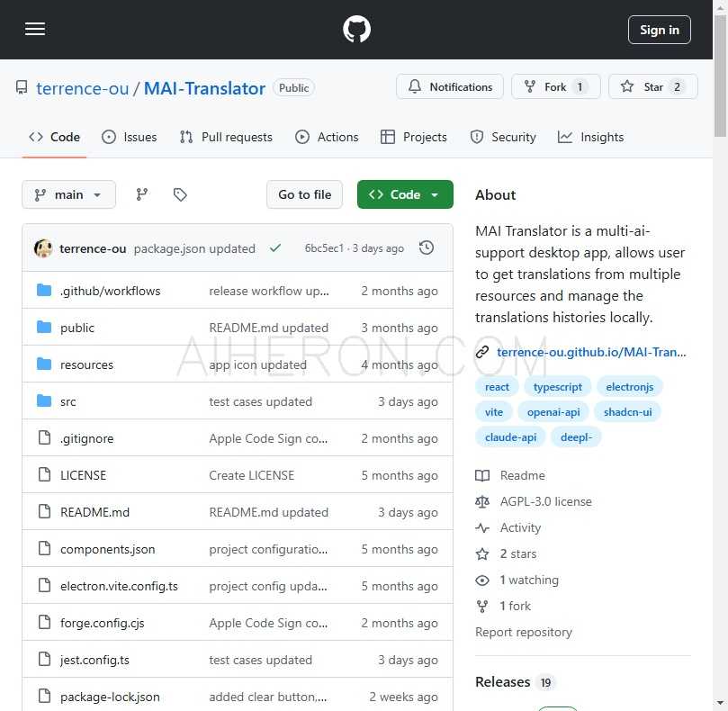Open the electron.vite.config.ts file
Image resolution: width=728 pixels, height=711 pixels.
click(119, 586)
